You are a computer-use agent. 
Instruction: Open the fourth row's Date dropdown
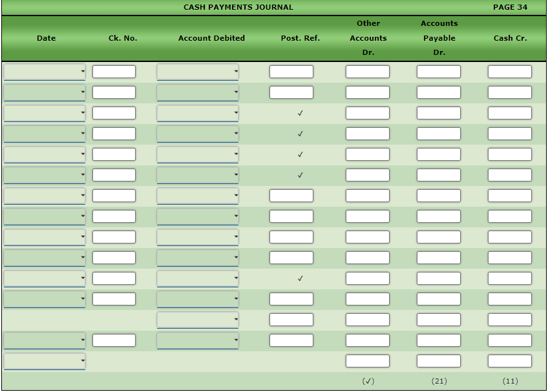point(45,134)
